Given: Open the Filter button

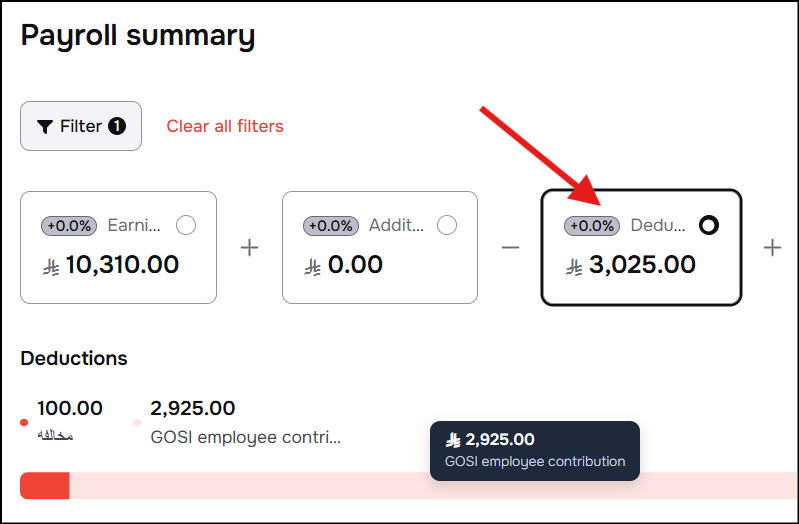Looking at the screenshot, I should click(x=81, y=126).
